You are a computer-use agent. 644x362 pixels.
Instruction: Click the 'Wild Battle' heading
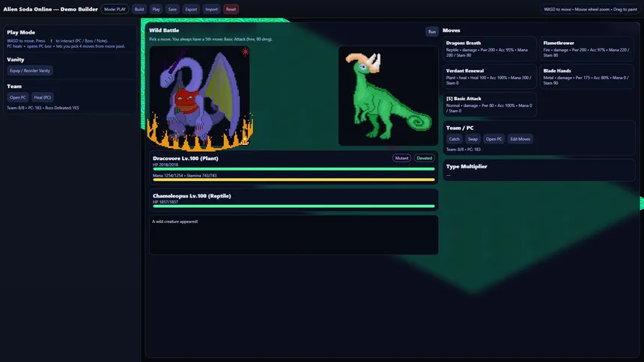164,31
